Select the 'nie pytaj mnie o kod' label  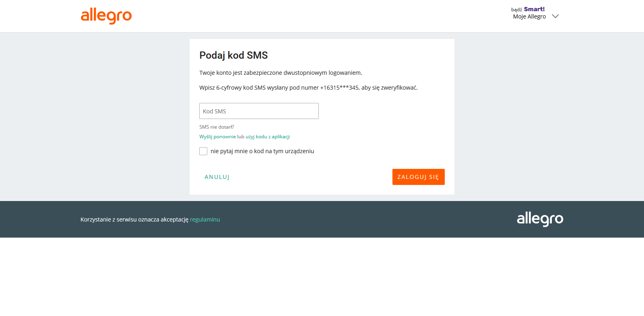[262, 151]
